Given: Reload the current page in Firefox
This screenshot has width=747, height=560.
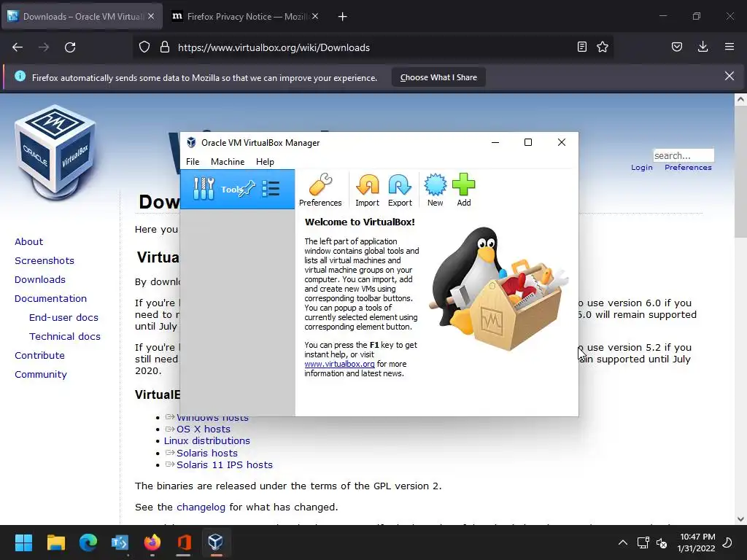Looking at the screenshot, I should [x=70, y=47].
